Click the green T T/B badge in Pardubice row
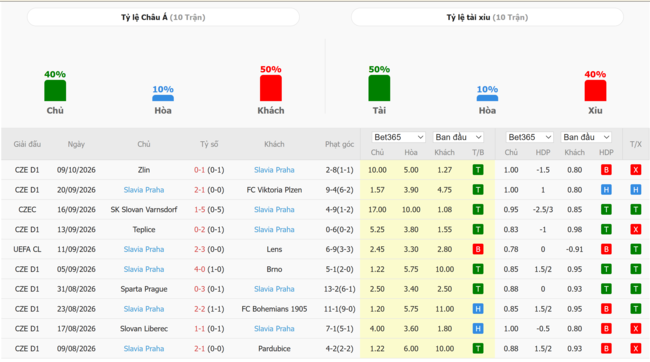The width and height of the screenshot is (650, 362). (478, 348)
